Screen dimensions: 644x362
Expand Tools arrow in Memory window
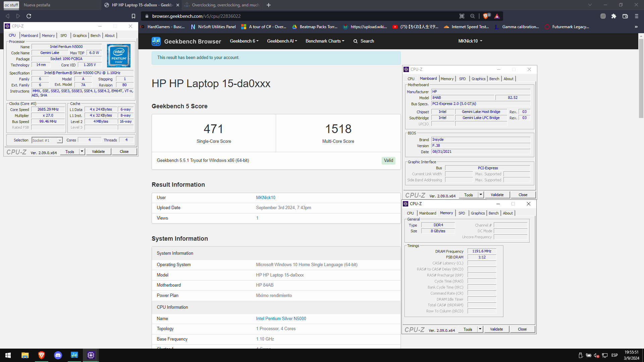pos(480,329)
